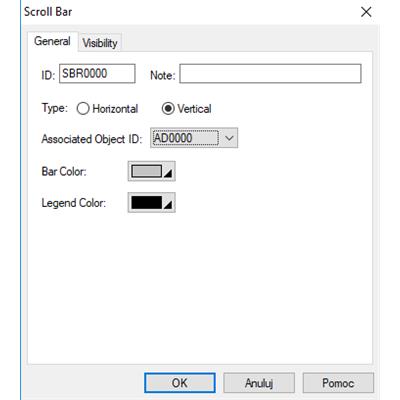
Task: Expand the Associated Object ID dropdown arrow
Action: [x=229, y=138]
